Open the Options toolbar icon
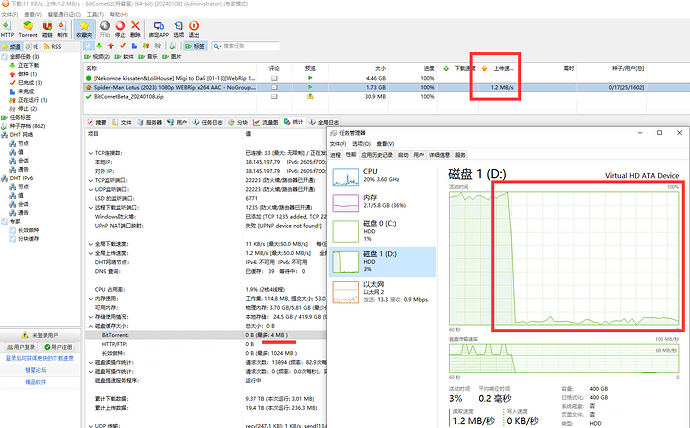The width and height of the screenshot is (690, 428). click(x=179, y=29)
